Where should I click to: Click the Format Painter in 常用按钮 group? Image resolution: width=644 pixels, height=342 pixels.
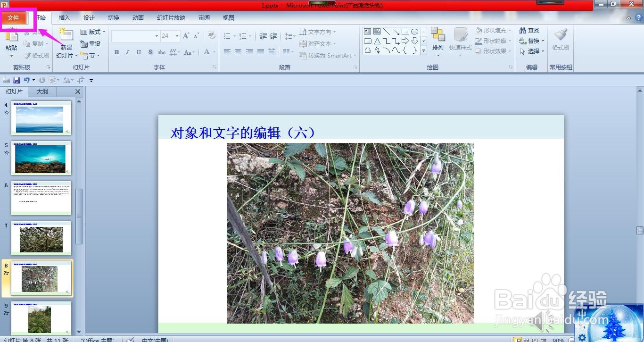point(561,40)
